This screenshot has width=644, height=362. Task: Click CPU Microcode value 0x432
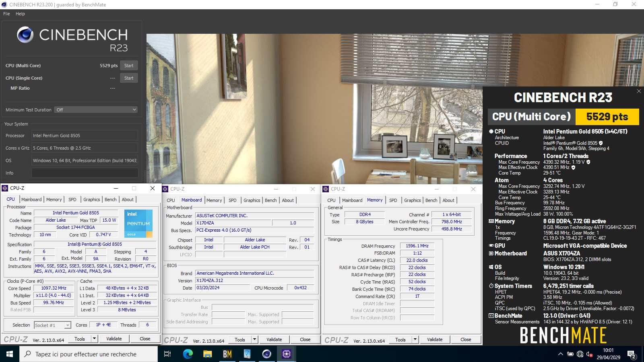300,288
